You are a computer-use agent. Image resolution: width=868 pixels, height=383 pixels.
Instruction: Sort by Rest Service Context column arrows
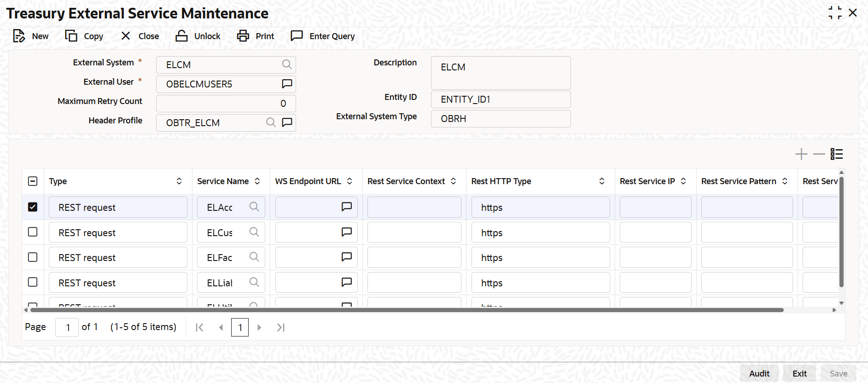pos(454,181)
